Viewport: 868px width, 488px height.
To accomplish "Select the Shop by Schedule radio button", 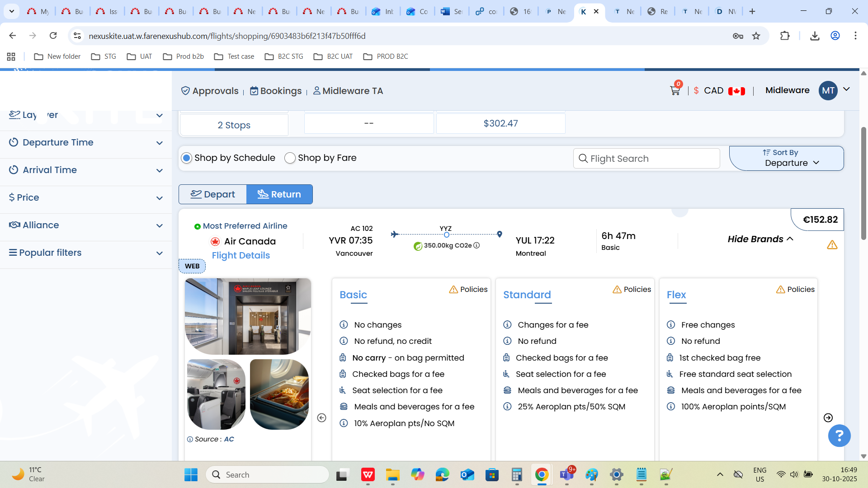I will tap(186, 158).
